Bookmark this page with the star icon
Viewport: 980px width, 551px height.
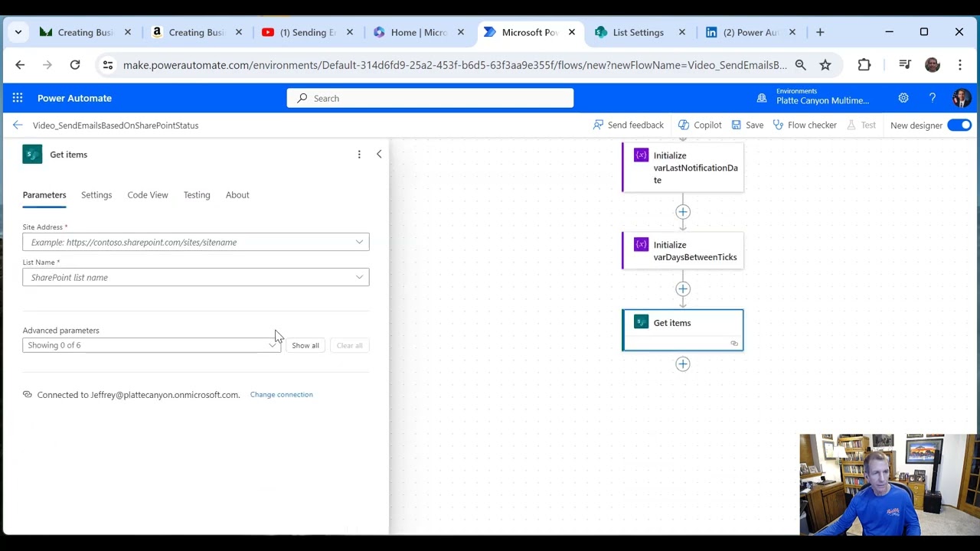[x=825, y=65]
